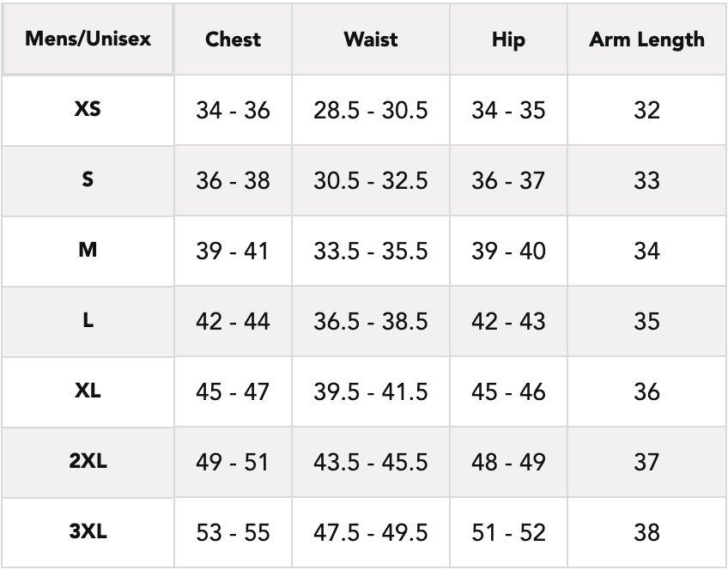This screenshot has width=728, height=570.
Task: Click chest measurement 34 - 36 cell
Action: (233, 111)
